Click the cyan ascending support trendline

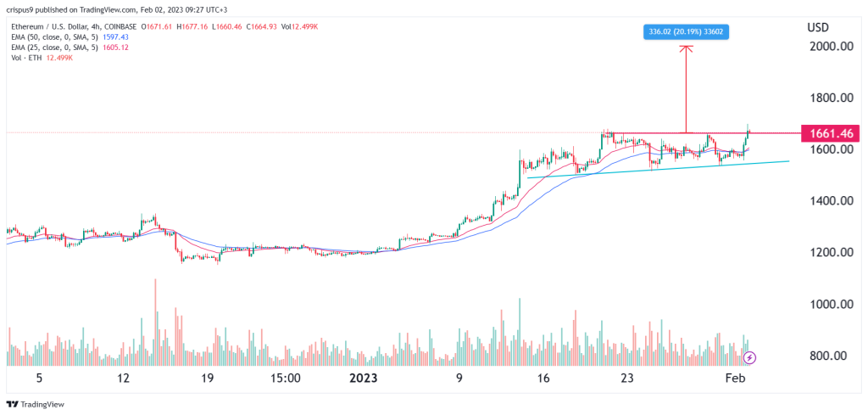pyautogui.click(x=661, y=169)
